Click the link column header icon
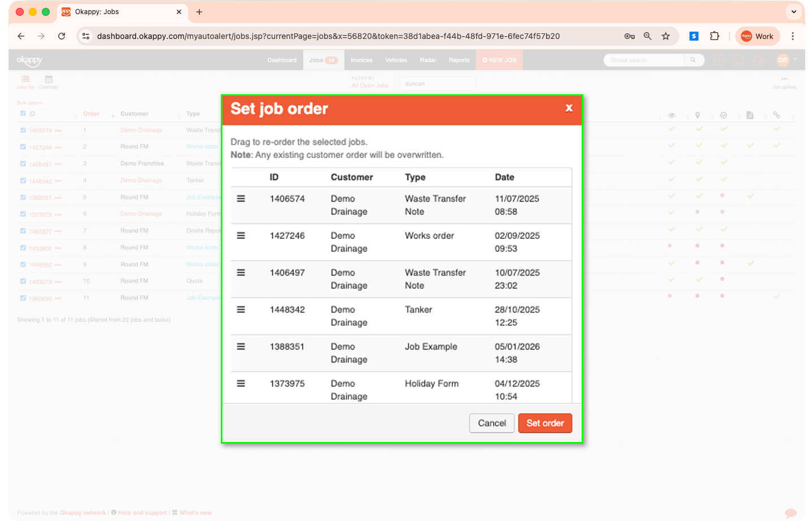Viewport: 812px width, 521px height. [x=776, y=115]
